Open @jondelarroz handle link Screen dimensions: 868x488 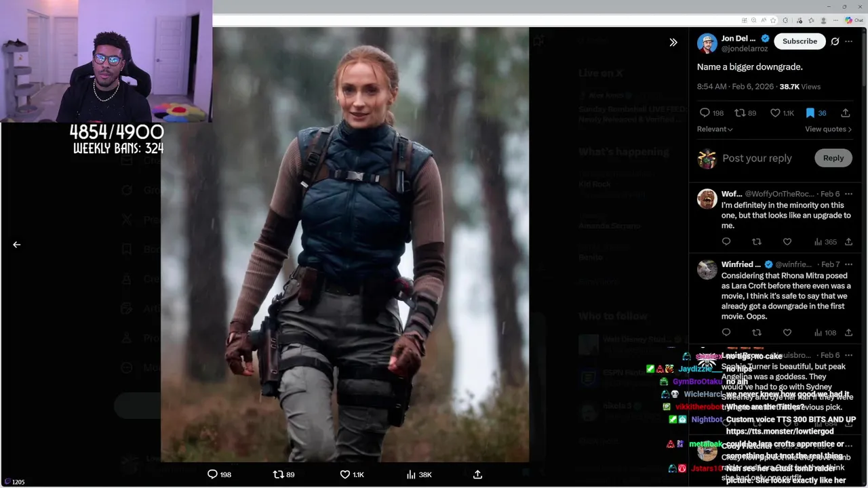click(x=744, y=49)
